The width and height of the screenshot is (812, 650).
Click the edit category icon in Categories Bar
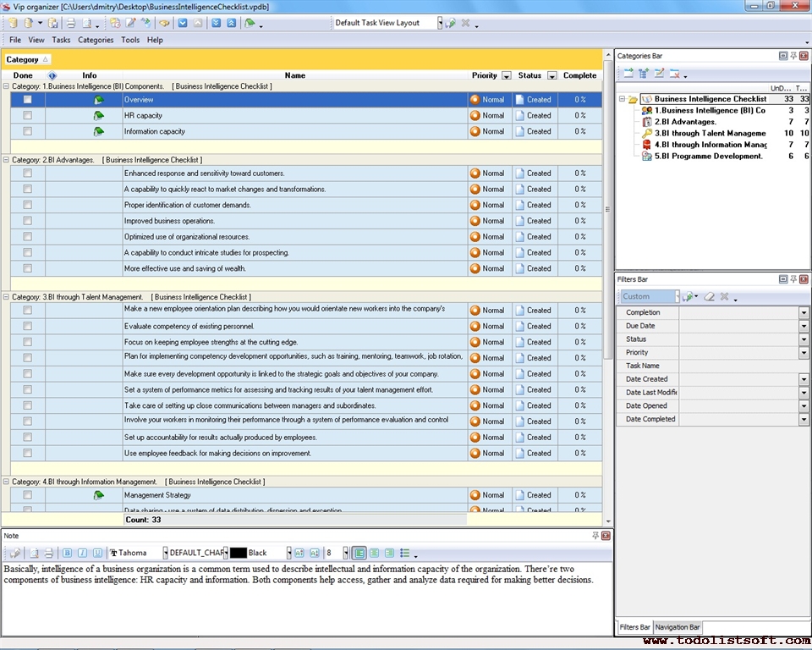pos(660,74)
